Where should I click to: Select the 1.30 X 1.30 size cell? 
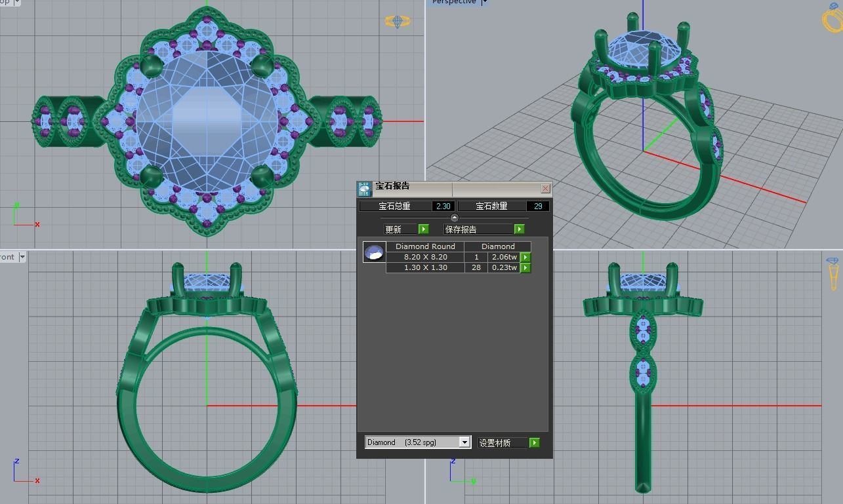coord(425,267)
